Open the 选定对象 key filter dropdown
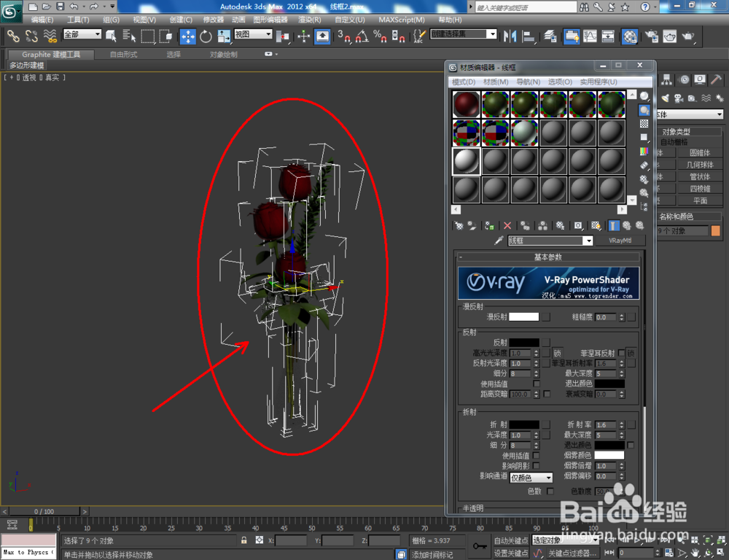 tap(566, 540)
